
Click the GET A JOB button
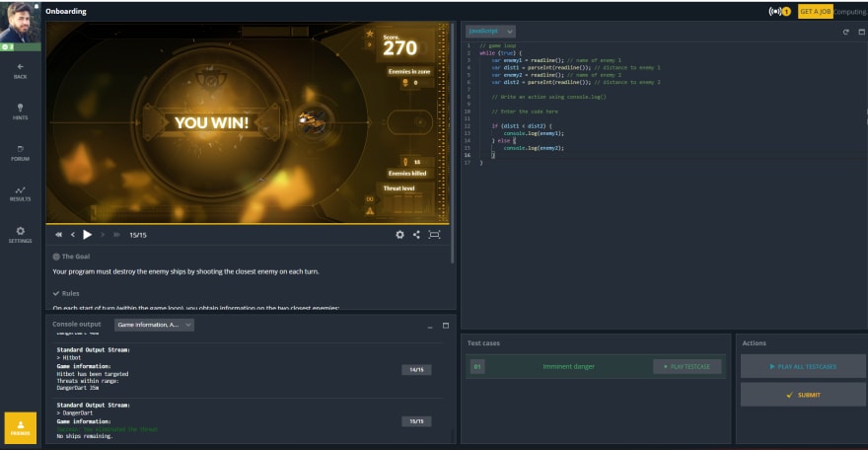point(815,11)
